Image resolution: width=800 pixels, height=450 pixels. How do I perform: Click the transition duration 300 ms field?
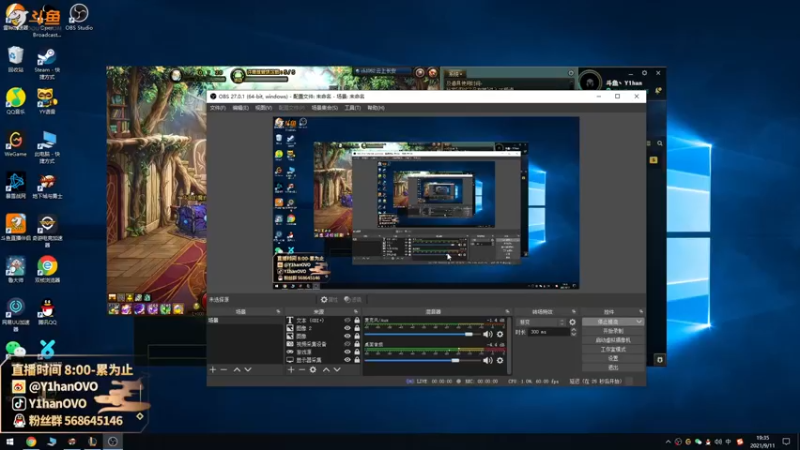pyautogui.click(x=548, y=332)
